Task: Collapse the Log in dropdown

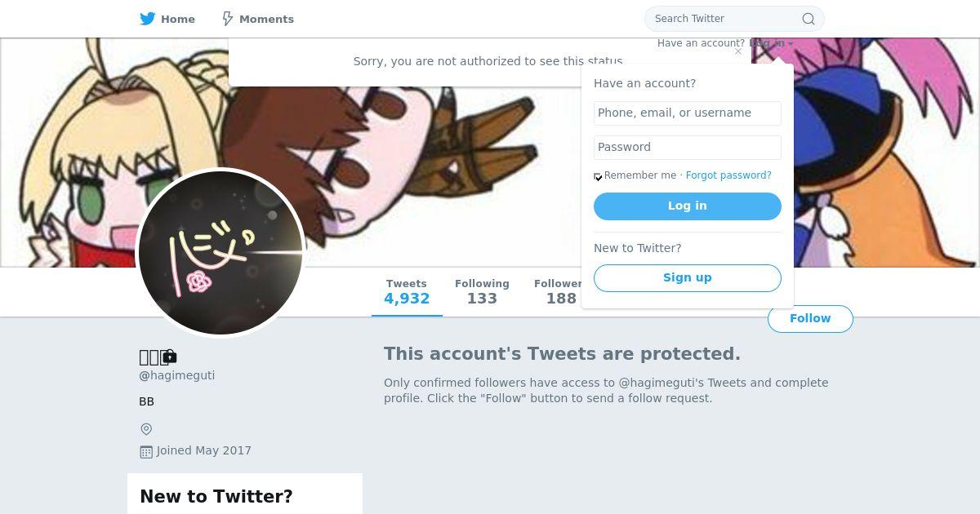Action: 771,44
